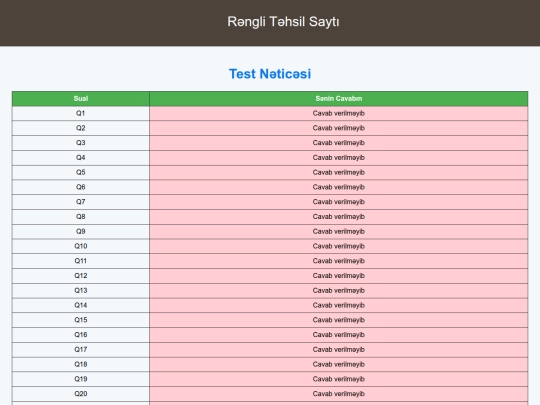Click Cavab verilməyib in the Q1 row
540x405 pixels.
click(x=339, y=113)
